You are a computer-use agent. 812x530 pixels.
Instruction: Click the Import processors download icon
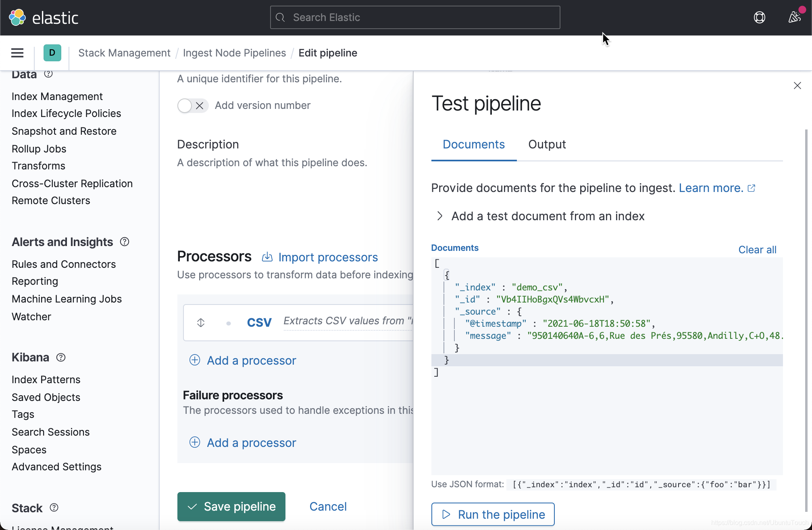click(267, 257)
